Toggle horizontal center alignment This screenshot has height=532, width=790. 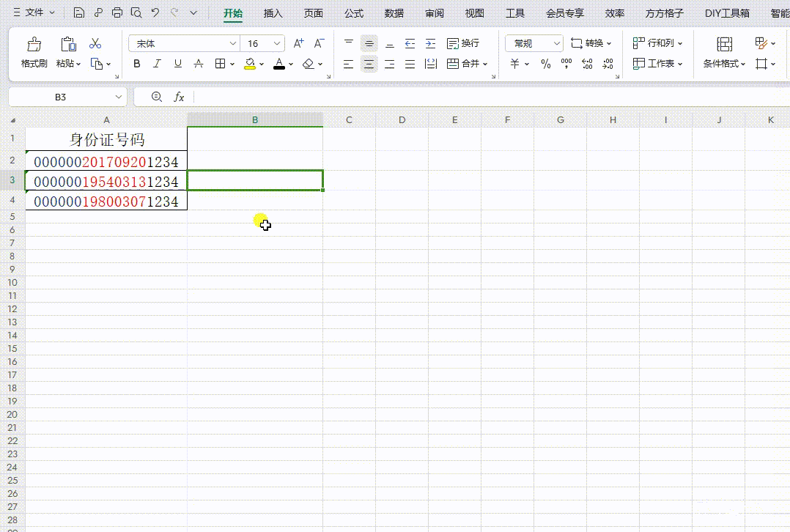point(369,64)
